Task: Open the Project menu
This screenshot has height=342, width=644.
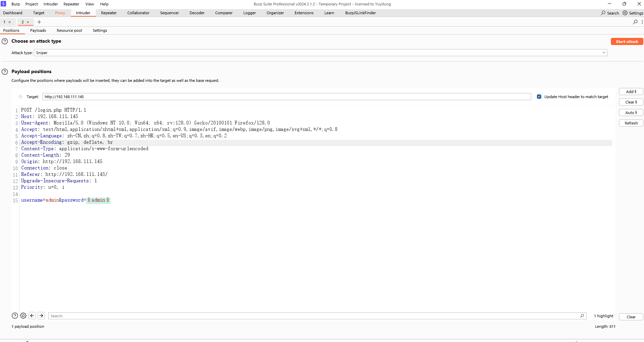Action: tap(31, 4)
